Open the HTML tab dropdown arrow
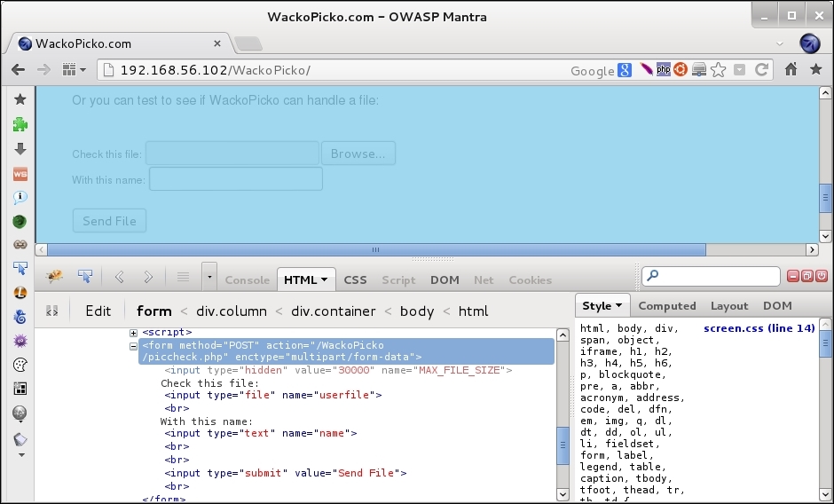Viewport: 834px width, 504px height. pos(324,280)
